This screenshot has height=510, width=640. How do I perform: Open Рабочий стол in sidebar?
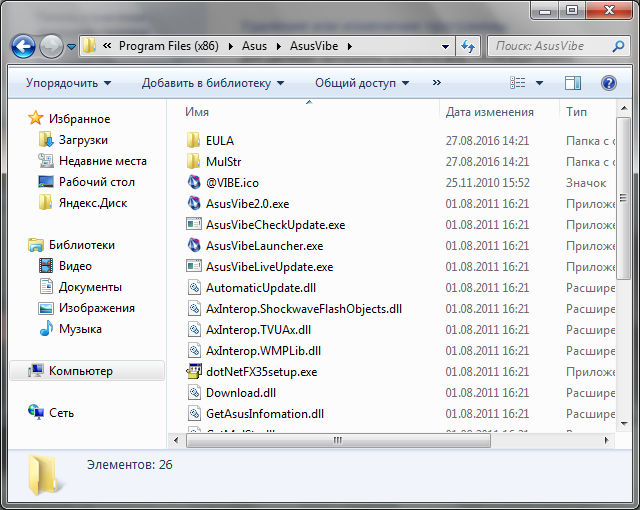pyautogui.click(x=97, y=182)
